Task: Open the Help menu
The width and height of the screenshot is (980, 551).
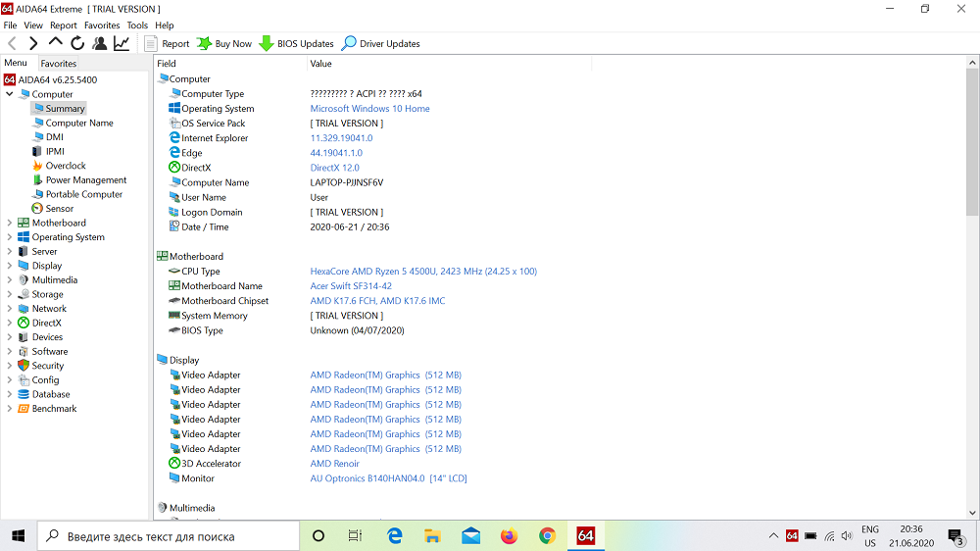Action: tap(165, 25)
